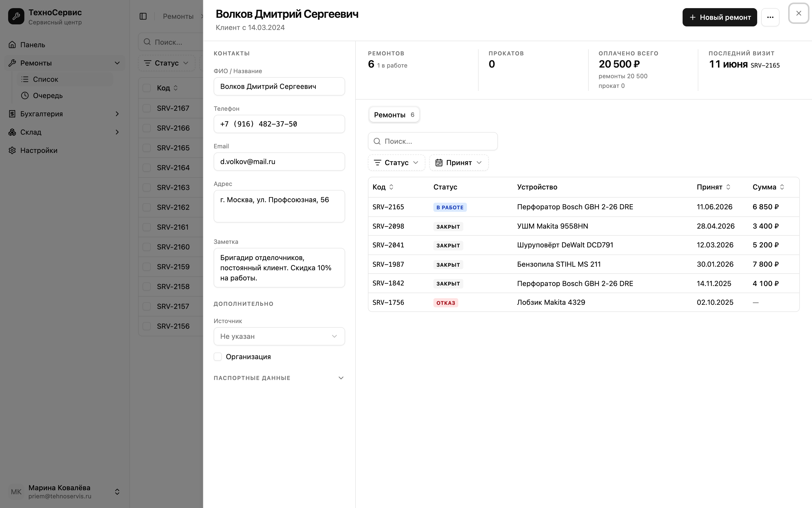Click the background list search magnifier icon

[x=147, y=42]
